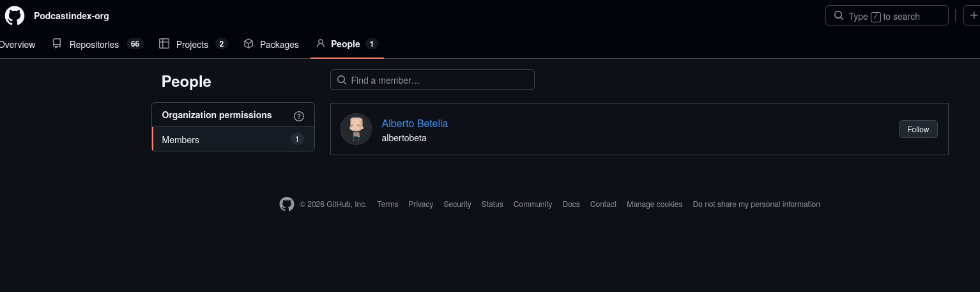The height and width of the screenshot is (292, 980).
Task: Open the Privacy footer link
Action: click(x=421, y=204)
